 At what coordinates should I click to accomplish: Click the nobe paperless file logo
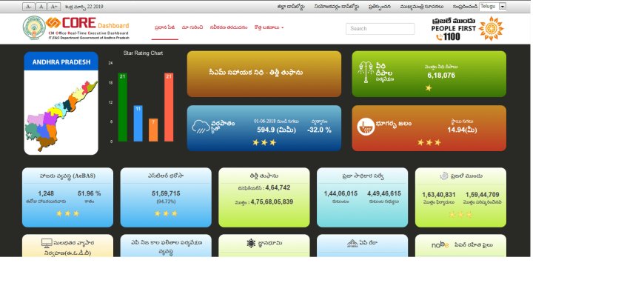440,244
